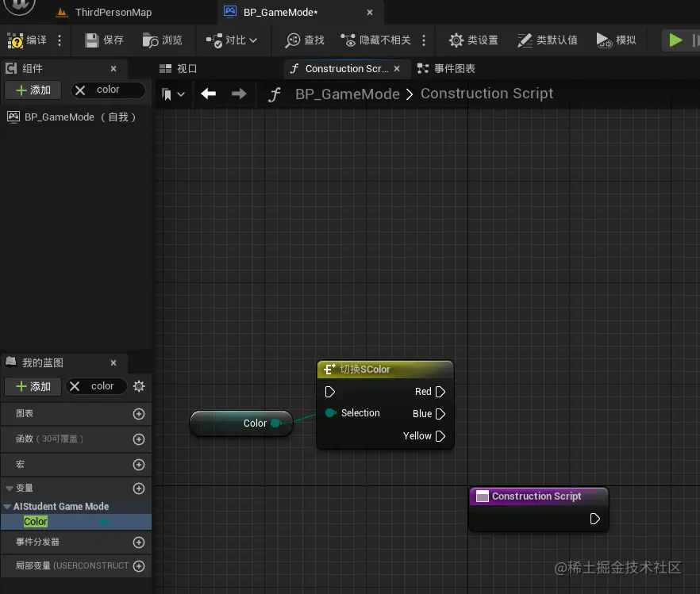Open 类默认值 class defaults
Viewport: 700px width, 594px height.
pos(547,40)
